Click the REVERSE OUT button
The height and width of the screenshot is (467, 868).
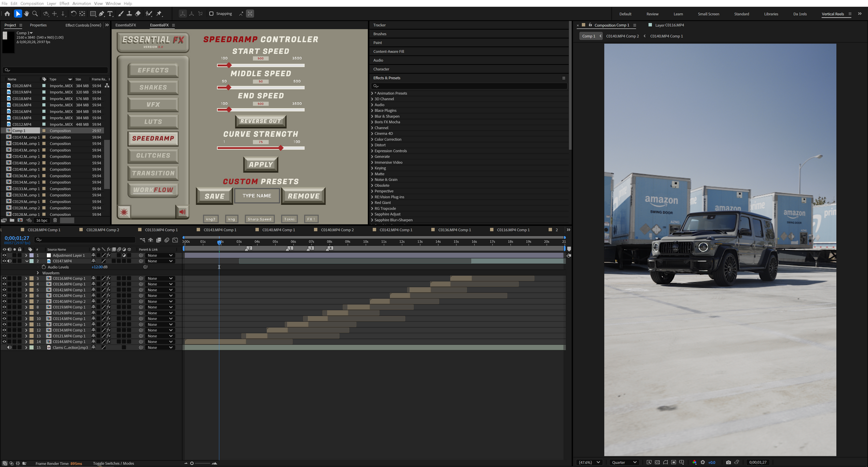[260, 121]
